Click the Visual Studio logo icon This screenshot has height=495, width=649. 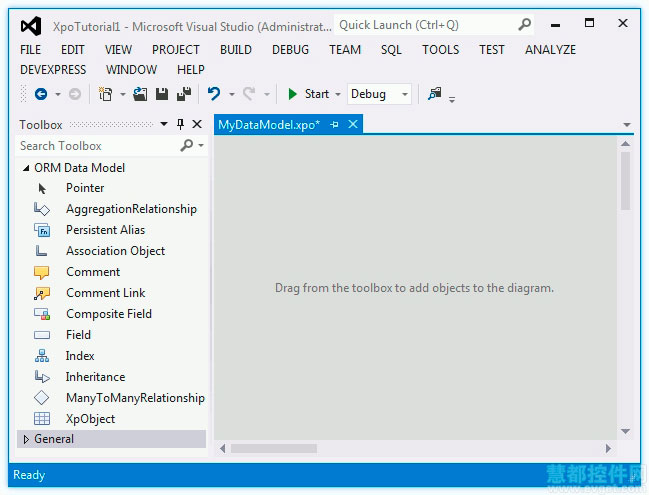[x=31, y=26]
